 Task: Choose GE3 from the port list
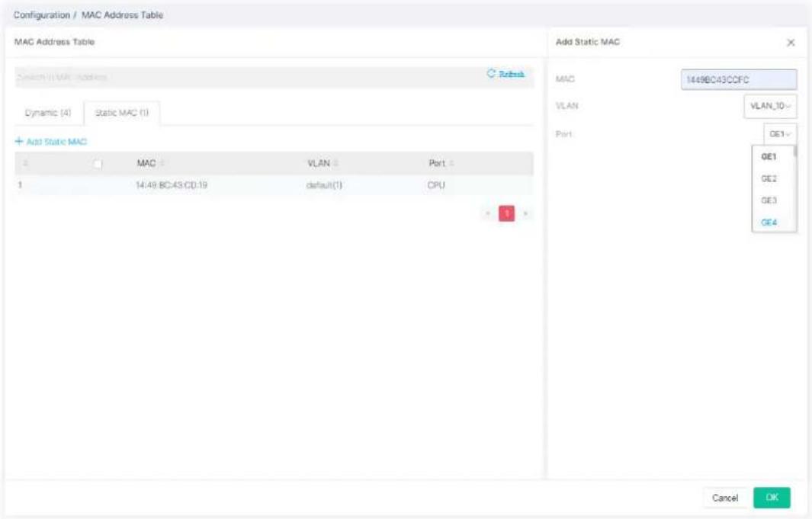pyautogui.click(x=769, y=200)
